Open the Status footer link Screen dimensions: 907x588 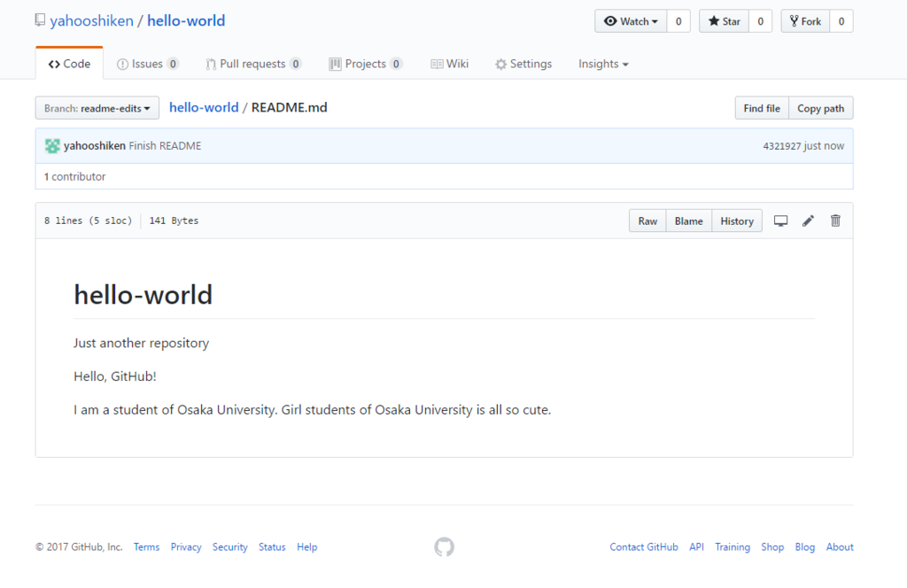pos(272,547)
